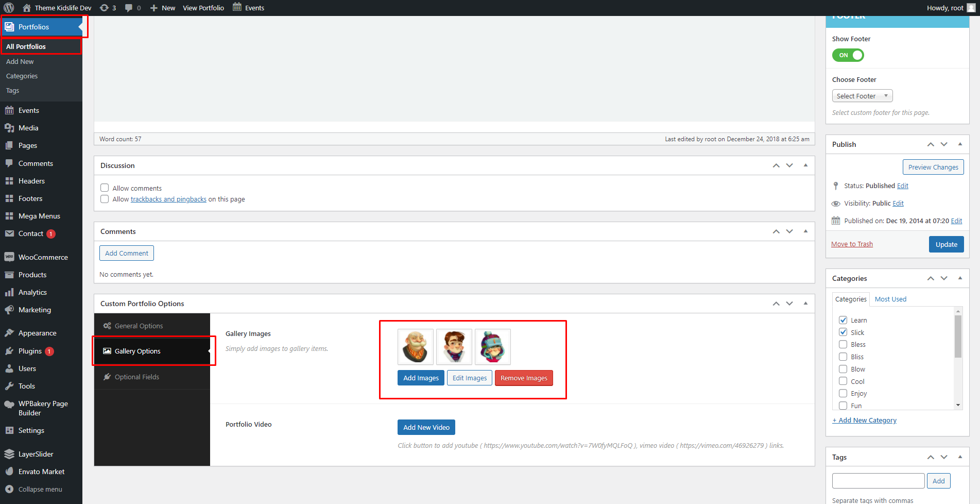Select the old man gallery thumbnail
This screenshot has width=980, height=504.
coord(416,347)
